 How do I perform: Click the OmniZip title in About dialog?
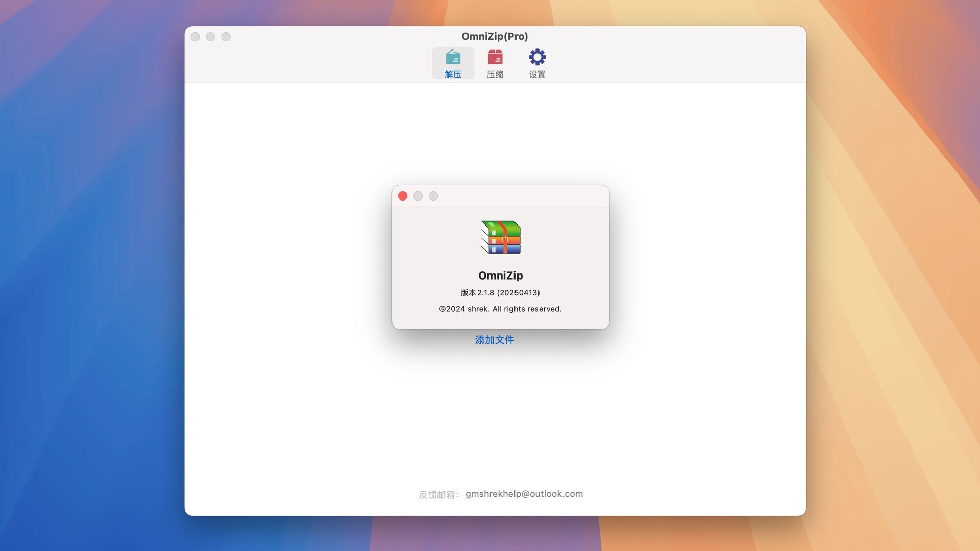500,275
